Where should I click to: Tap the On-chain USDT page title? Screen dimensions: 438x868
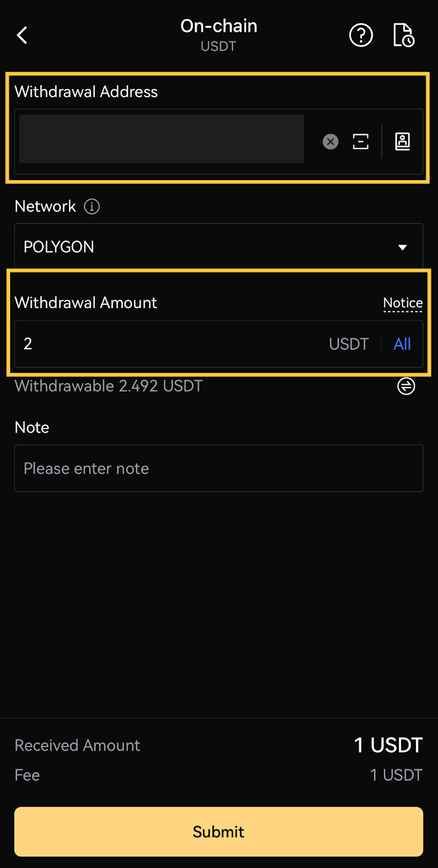(218, 35)
